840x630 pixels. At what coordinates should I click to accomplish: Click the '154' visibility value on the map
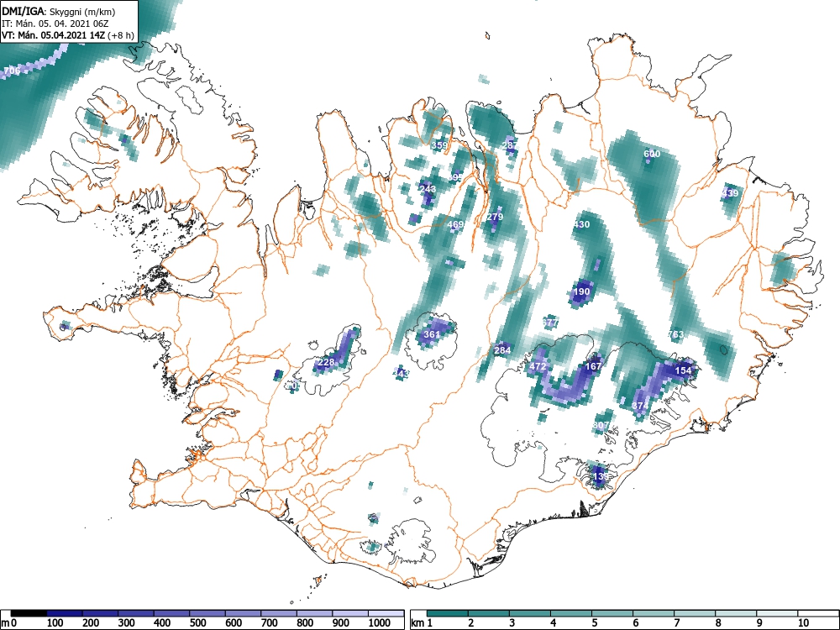683,370
